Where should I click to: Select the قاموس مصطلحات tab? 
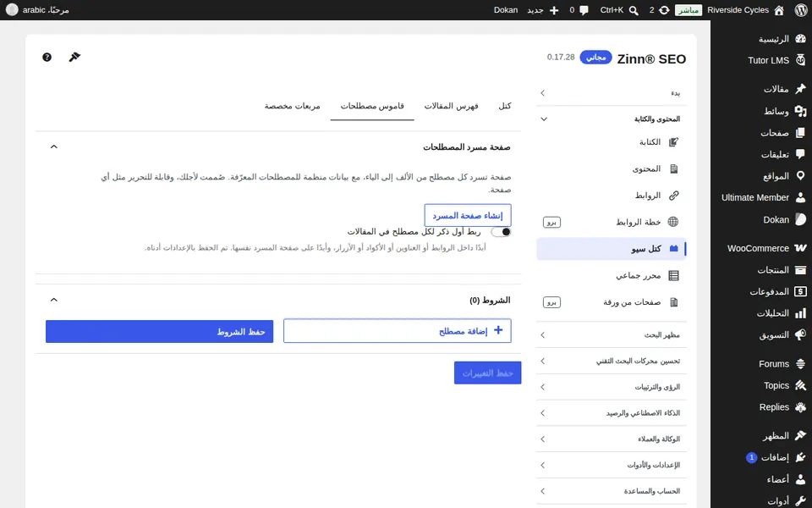point(372,106)
